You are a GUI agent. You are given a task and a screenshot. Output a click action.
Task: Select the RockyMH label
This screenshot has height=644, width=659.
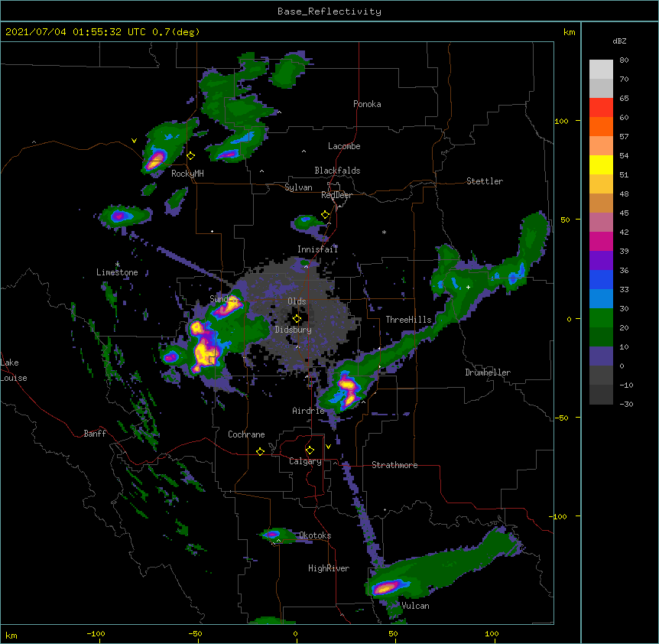[x=187, y=174]
